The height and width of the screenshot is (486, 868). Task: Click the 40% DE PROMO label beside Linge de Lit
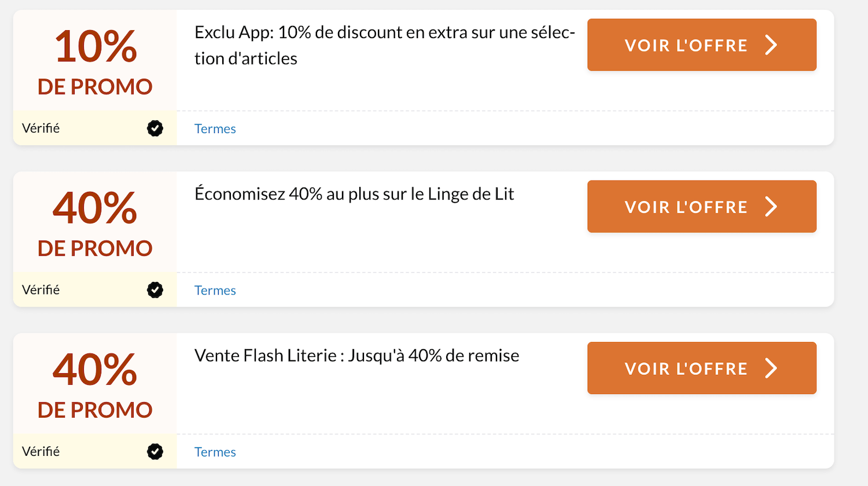(x=95, y=223)
